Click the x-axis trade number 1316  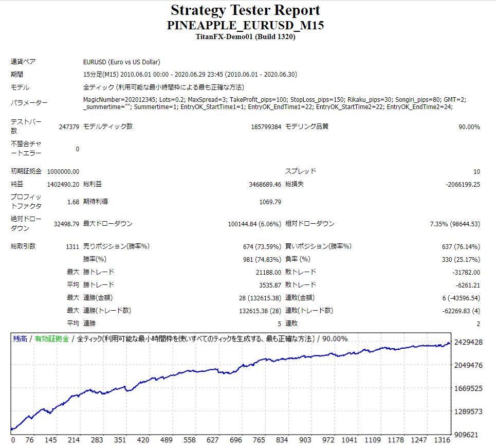442,440
